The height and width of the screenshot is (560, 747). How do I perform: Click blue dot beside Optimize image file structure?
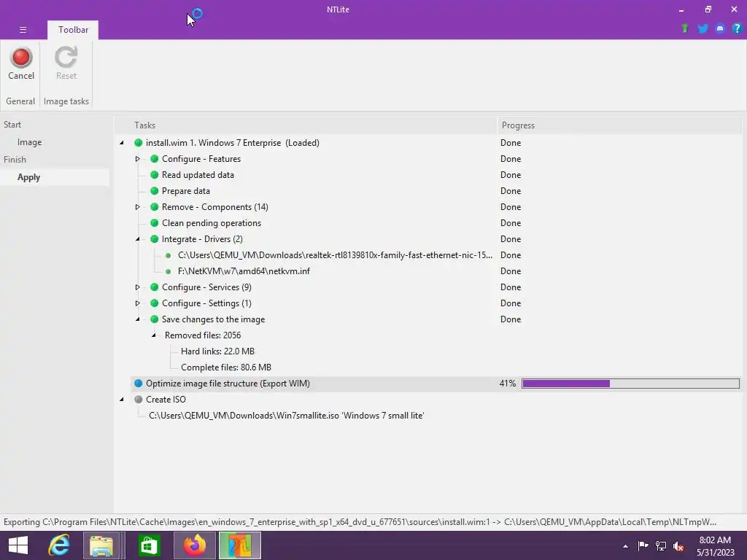point(138,384)
